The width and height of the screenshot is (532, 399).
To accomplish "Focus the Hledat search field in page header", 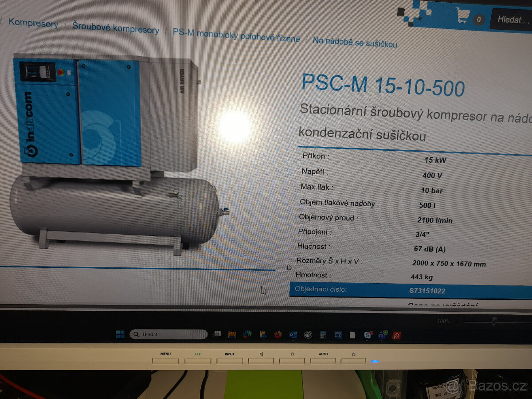I will tap(511, 20).
